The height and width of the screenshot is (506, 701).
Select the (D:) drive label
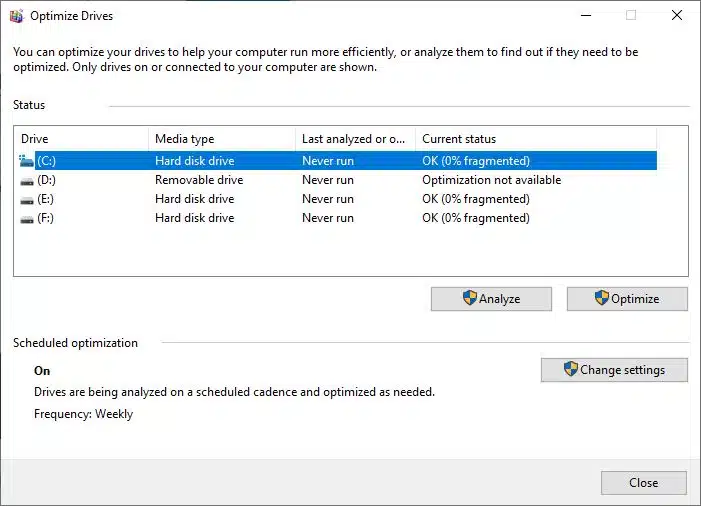click(x=46, y=180)
